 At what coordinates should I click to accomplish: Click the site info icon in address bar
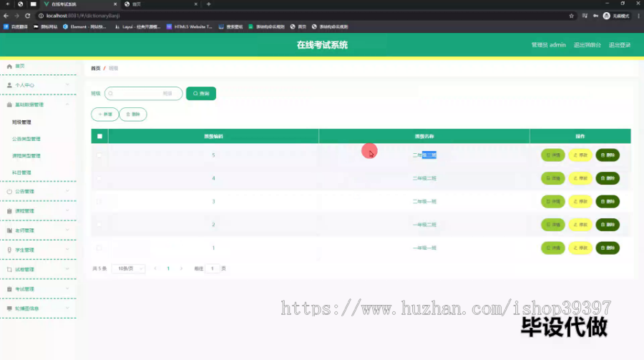pos(41,16)
